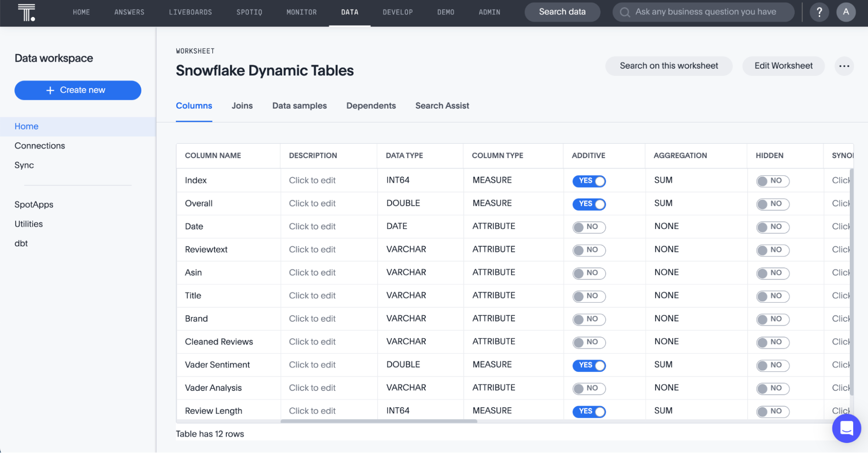Open LIVEBOARDS in top navigation

click(x=190, y=12)
